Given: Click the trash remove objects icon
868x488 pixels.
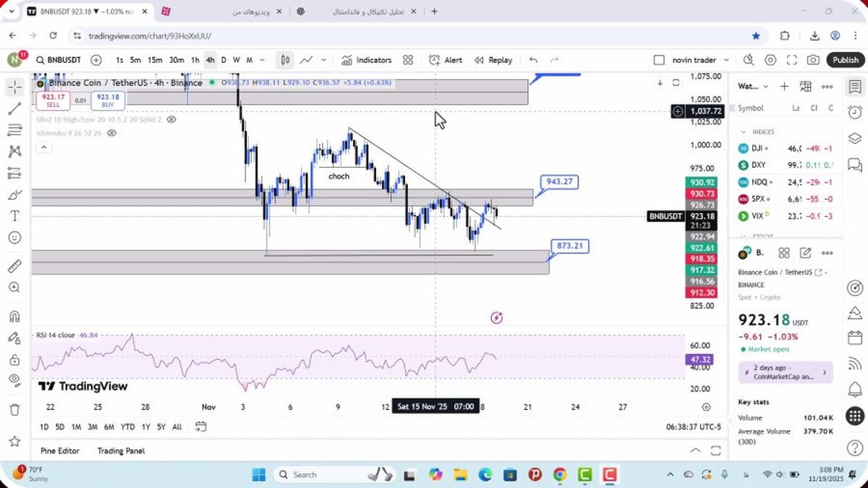Looking at the screenshot, I should point(14,409).
